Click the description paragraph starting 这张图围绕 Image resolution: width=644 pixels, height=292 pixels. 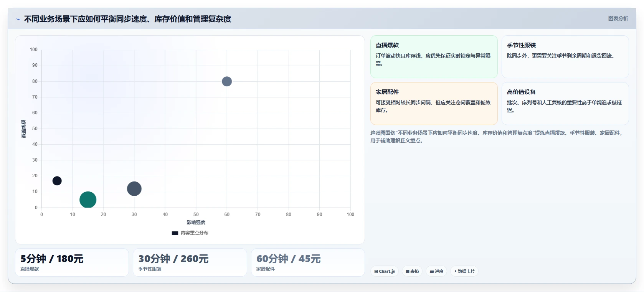coord(497,137)
